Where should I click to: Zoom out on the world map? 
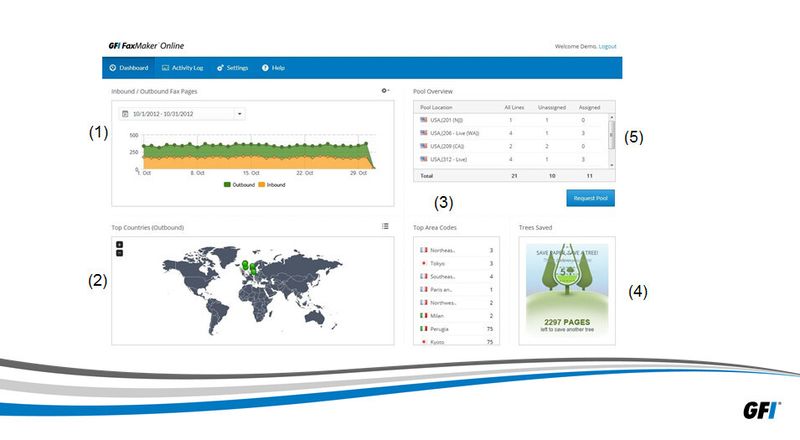tap(119, 253)
